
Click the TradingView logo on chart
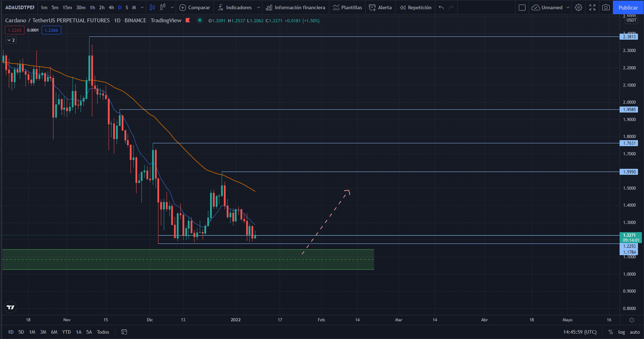pyautogui.click(x=10, y=308)
